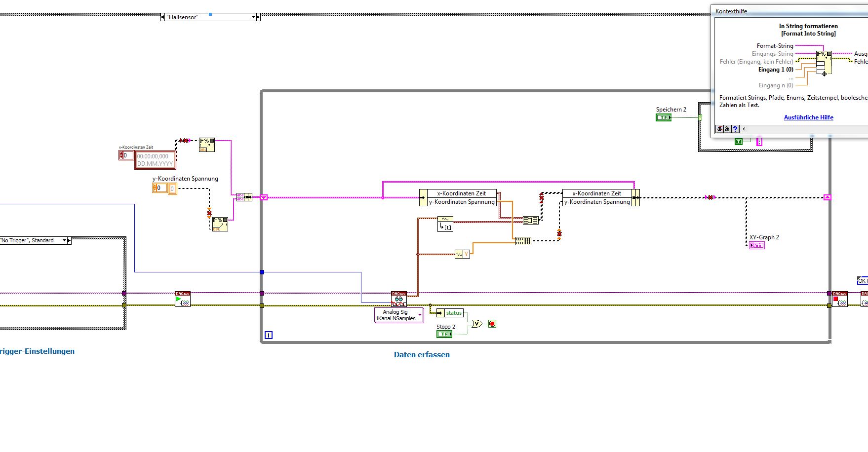Image resolution: width=868 pixels, height=452 pixels.
Task: Select x-Koordinaten Zeit in Bundle By Name
Action: pos(597,193)
